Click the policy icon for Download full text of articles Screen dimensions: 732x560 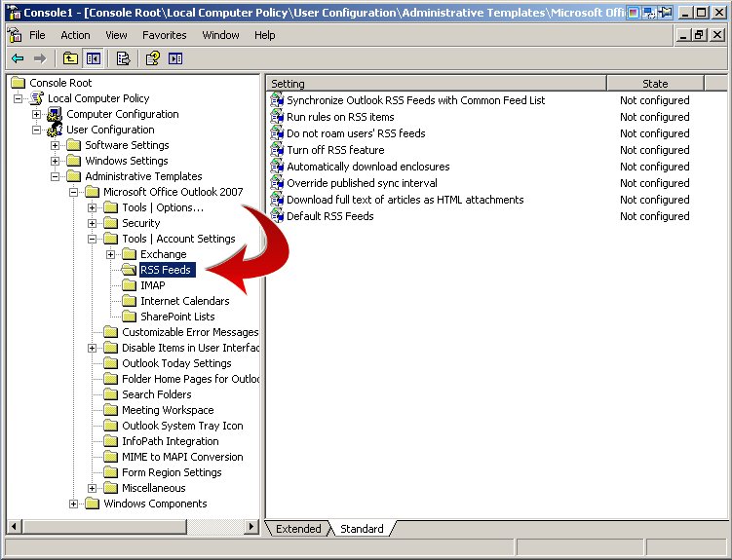tap(277, 200)
